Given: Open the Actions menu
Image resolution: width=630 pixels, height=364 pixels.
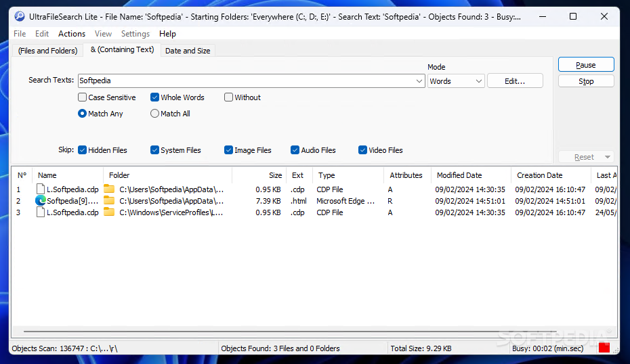Looking at the screenshot, I should (72, 34).
